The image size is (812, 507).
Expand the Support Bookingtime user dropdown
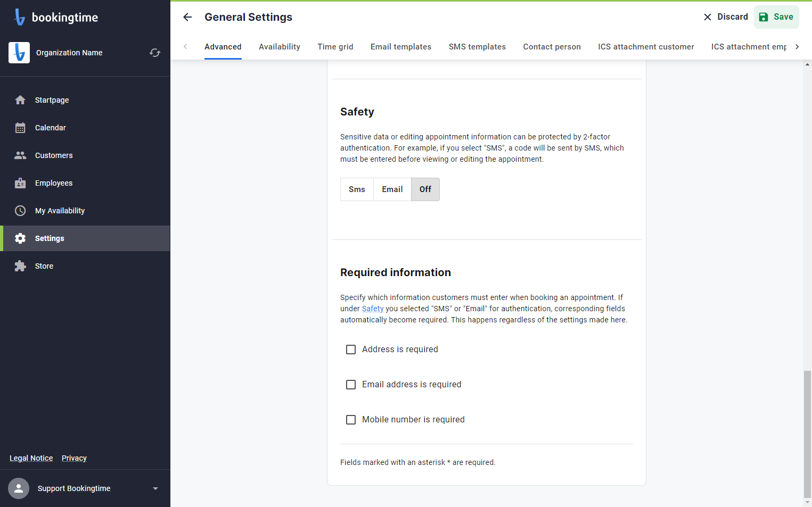(x=155, y=488)
